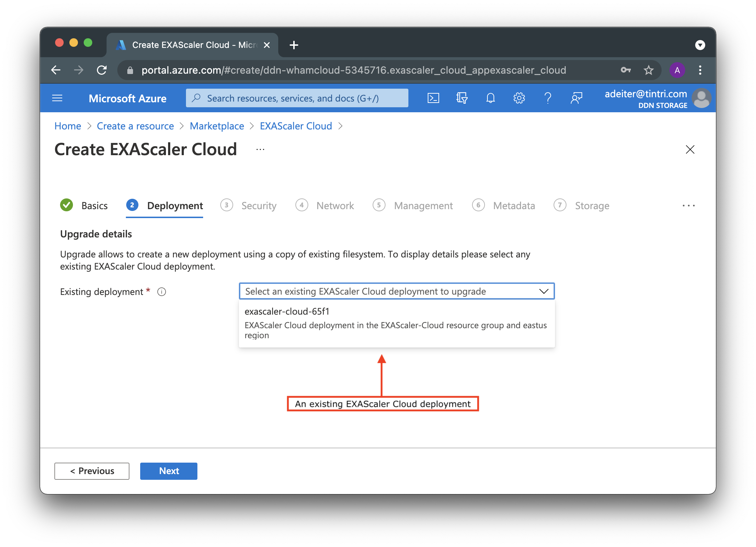Open the Azure notifications bell
The height and width of the screenshot is (547, 756).
(x=491, y=98)
